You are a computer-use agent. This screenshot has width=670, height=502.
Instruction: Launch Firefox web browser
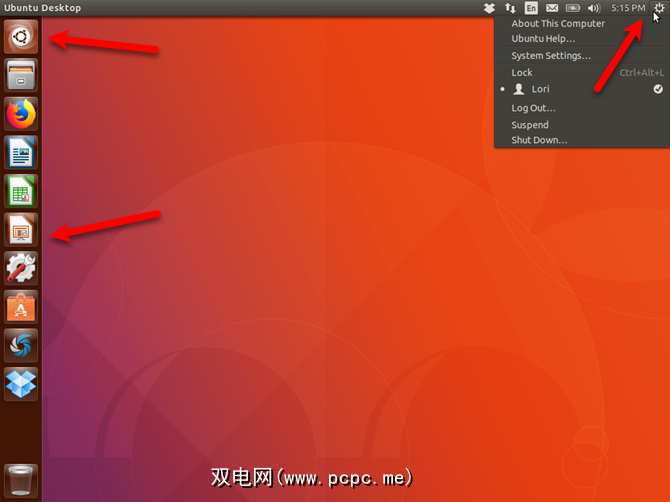21,114
